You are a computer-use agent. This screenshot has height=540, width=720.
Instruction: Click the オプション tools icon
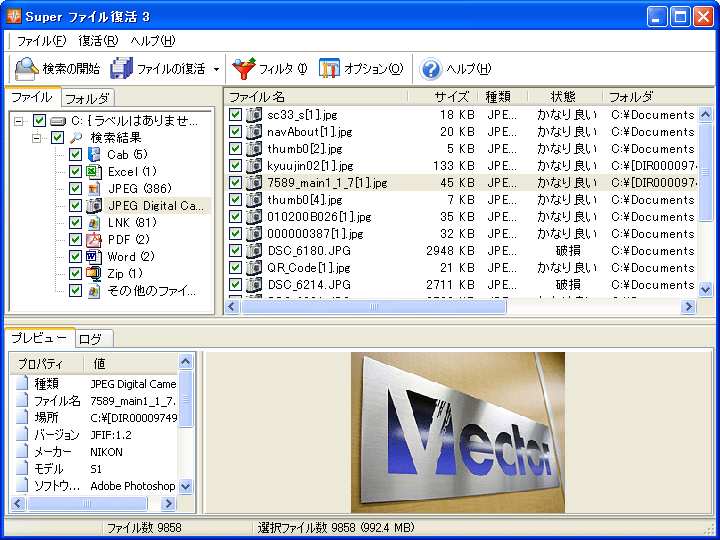click(329, 69)
